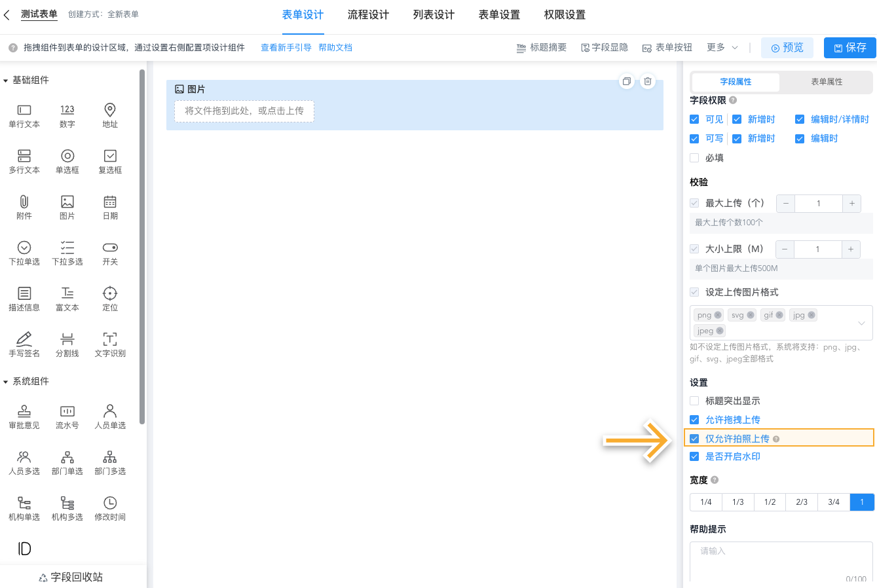877x588 pixels.
Task: Switch to the 流程设计 tab
Action: point(367,14)
